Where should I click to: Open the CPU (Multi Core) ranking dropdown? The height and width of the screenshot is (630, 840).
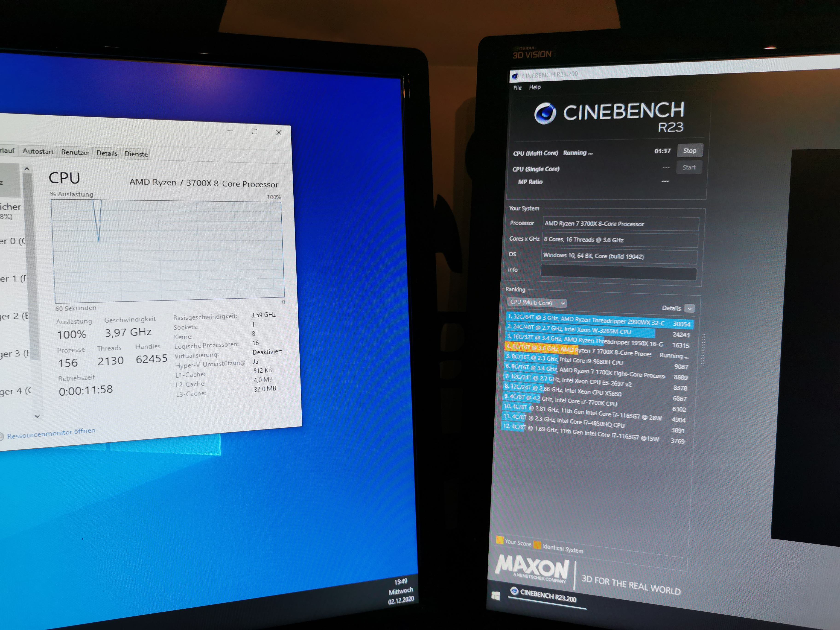click(537, 303)
